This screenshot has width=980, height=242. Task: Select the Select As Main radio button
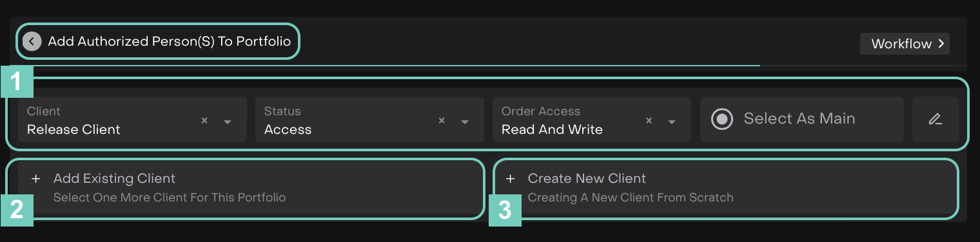(x=722, y=119)
